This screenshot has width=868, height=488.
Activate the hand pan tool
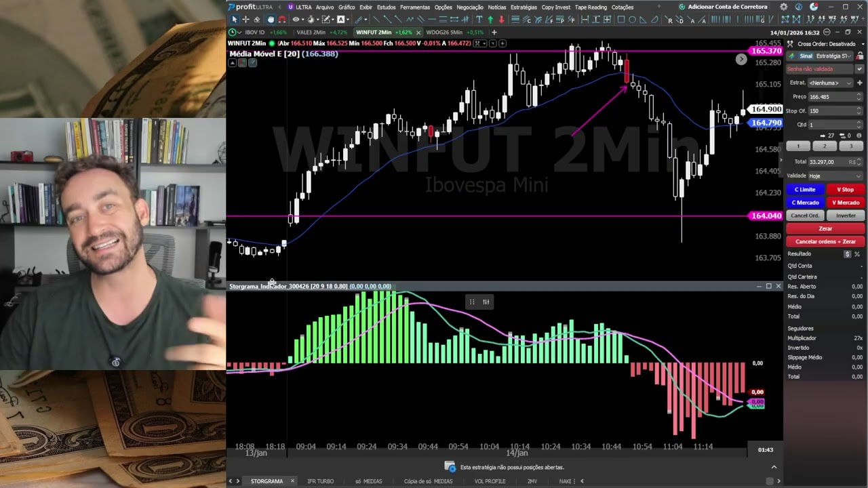(271, 19)
